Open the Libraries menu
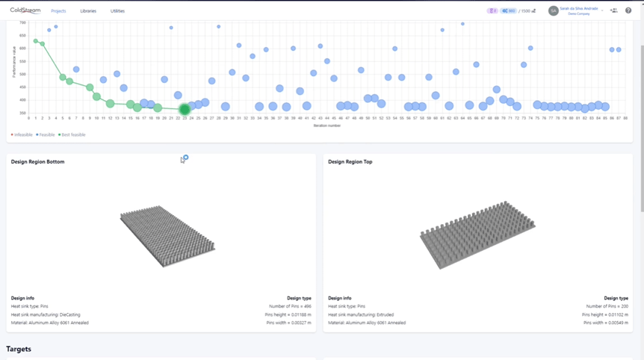 (88, 11)
